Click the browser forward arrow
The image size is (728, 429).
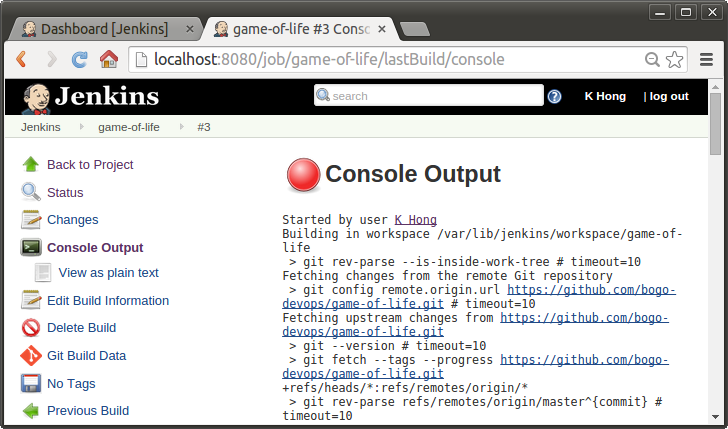(x=52, y=59)
